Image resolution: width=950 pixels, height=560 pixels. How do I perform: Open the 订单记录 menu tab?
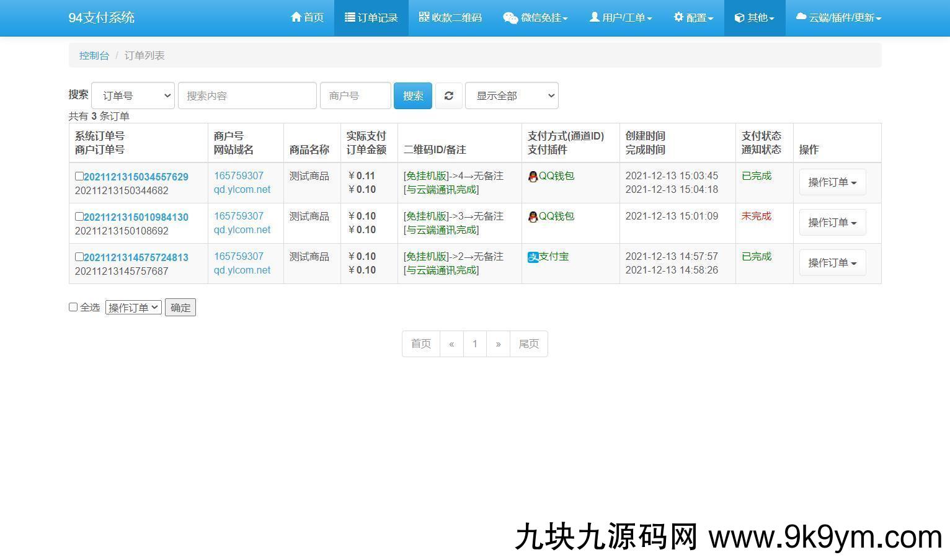[x=371, y=18]
